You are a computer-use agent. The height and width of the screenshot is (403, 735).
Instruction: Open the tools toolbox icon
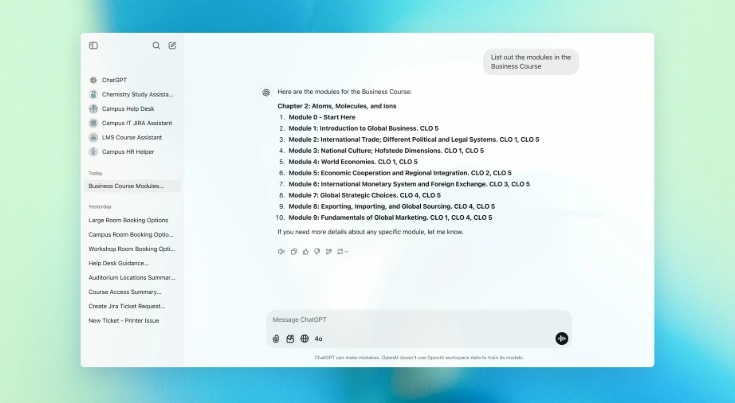[290, 339]
